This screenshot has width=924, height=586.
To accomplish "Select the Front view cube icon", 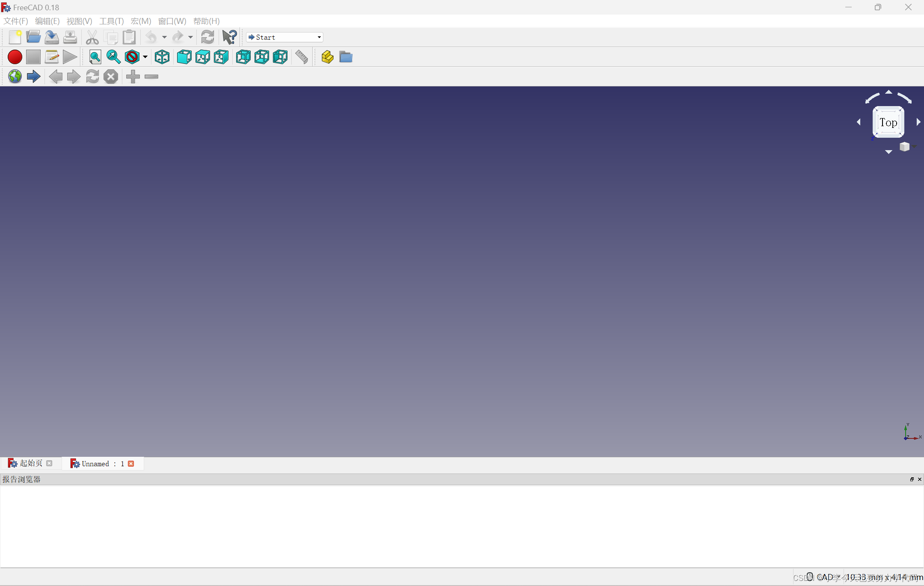I will (183, 57).
